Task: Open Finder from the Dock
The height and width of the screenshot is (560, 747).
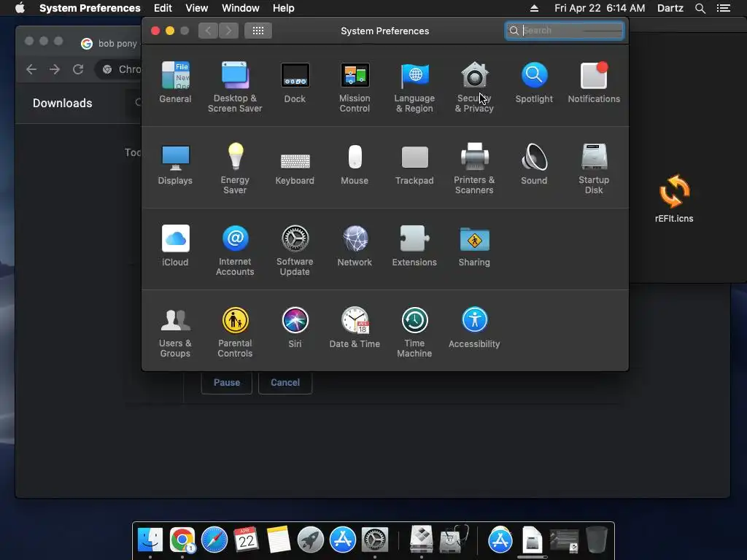Action: [150, 540]
